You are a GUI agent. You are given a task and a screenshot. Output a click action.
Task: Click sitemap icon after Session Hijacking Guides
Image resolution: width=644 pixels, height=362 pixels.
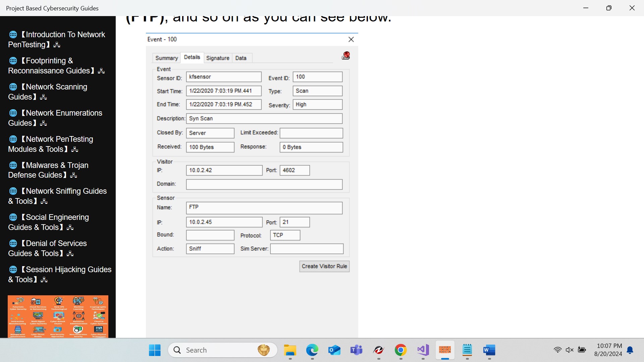[44, 280]
